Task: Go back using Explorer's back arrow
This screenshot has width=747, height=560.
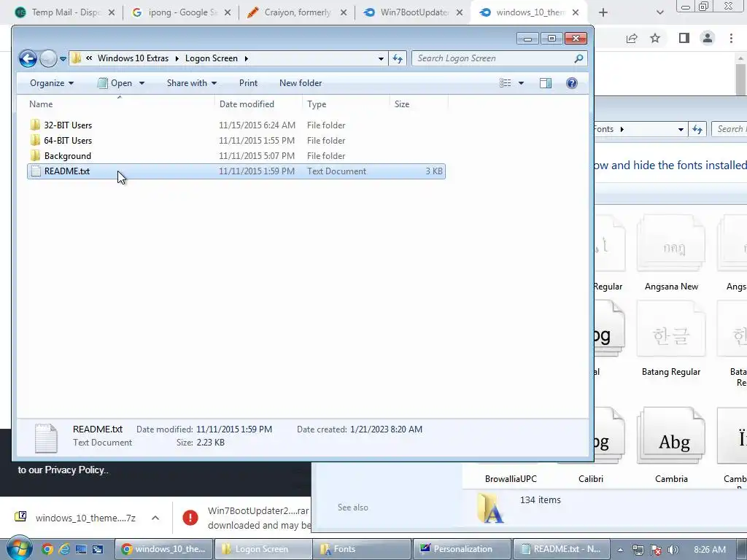Action: click(x=28, y=58)
